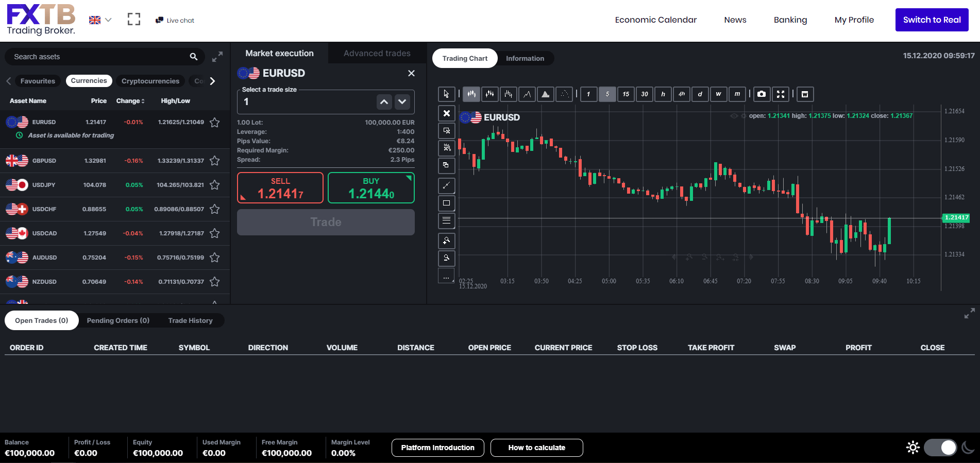Select the cursor pointer tool in chart
The width and height of the screenshot is (980, 463).
[446, 94]
